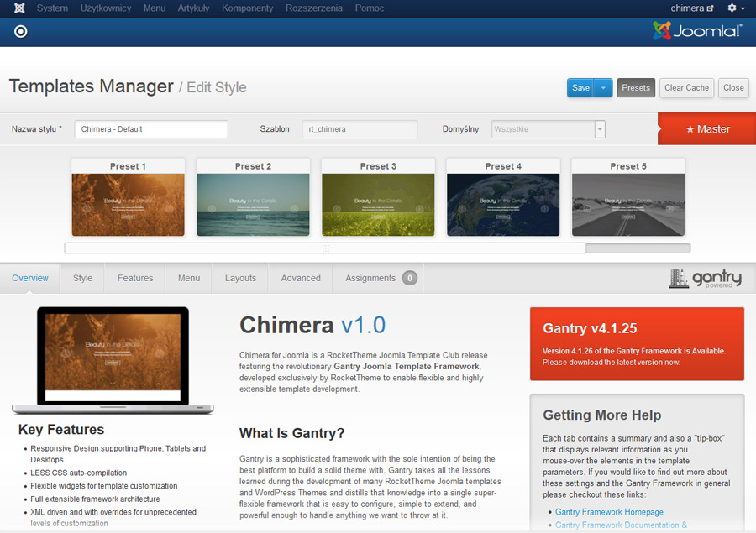Switch to the Advanced tab
This screenshot has width=756, height=533.
pos(301,278)
